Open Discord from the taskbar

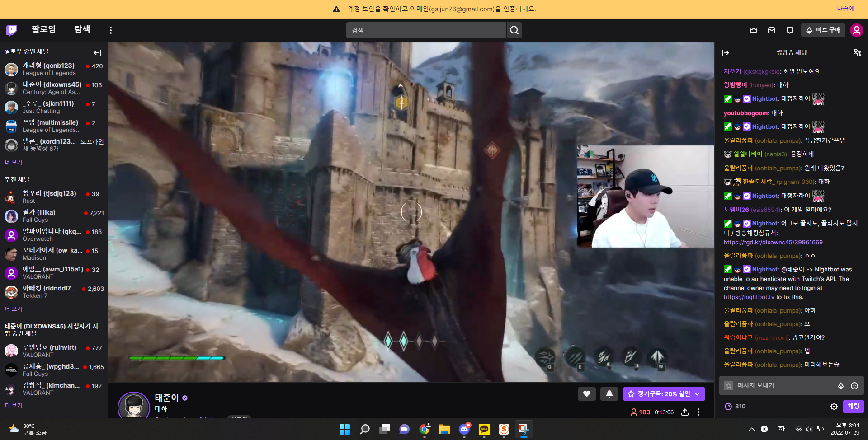coord(464,429)
